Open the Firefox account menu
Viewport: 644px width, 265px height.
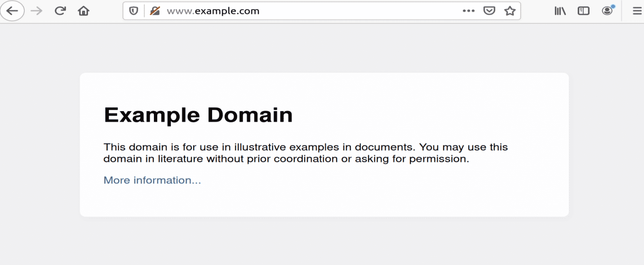click(607, 11)
